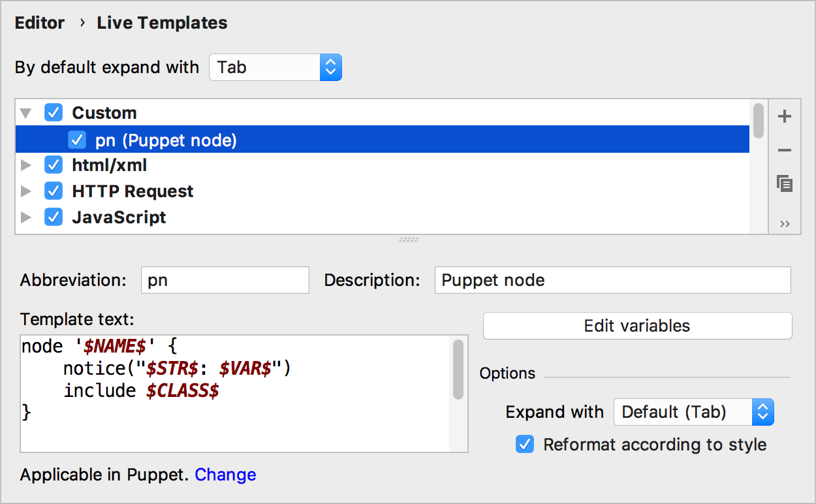The height and width of the screenshot is (504, 816).
Task: Click Change to edit applicable contexts
Action: click(x=225, y=475)
